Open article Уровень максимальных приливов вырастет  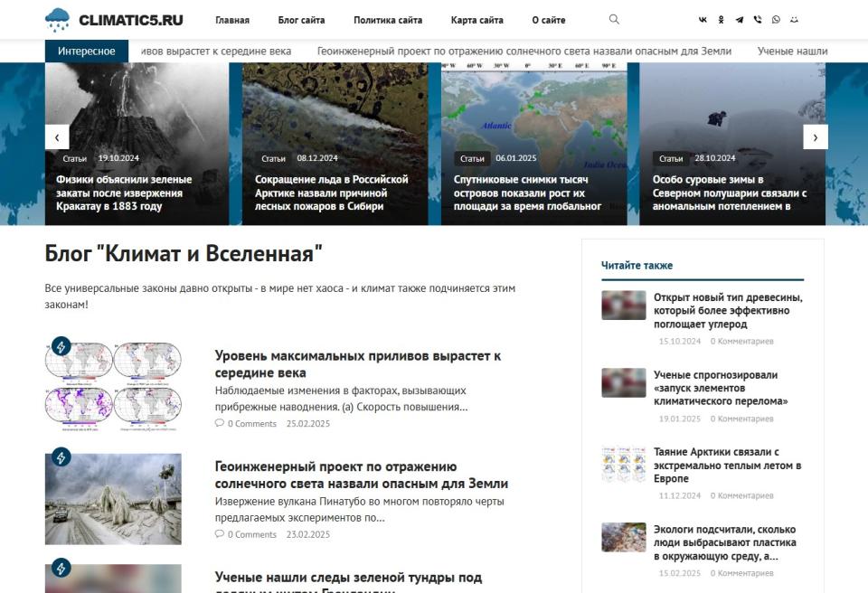[x=358, y=363]
